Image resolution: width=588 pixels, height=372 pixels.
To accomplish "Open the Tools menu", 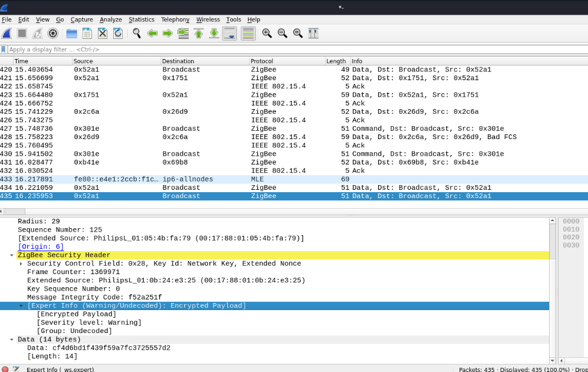I will tap(233, 19).
